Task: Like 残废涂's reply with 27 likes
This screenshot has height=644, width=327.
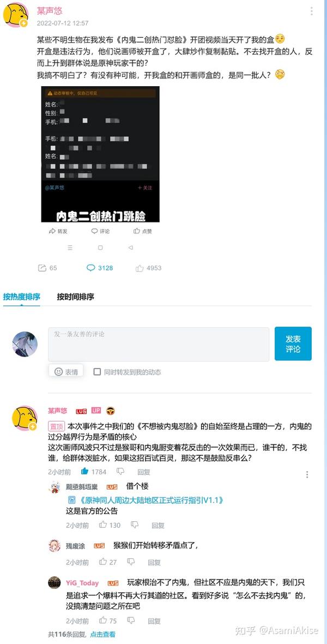Action: click(103, 562)
